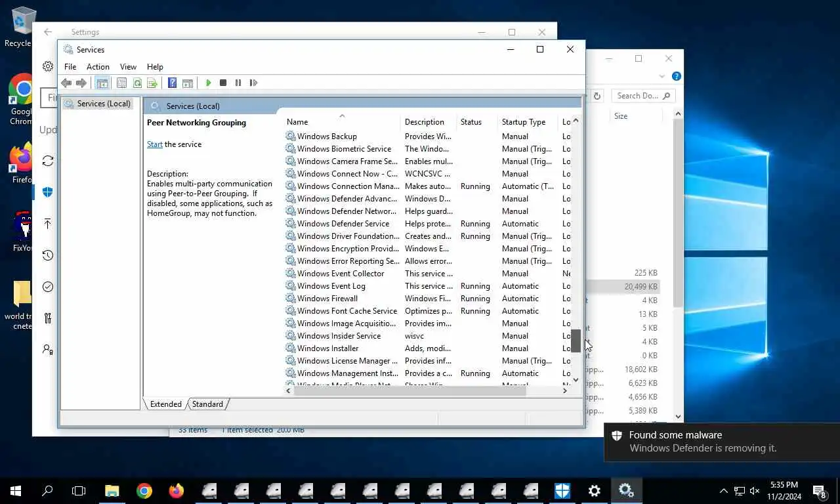The image size is (840, 504).
Task: Open Properties via the Services toolbar icon
Action: (121, 83)
